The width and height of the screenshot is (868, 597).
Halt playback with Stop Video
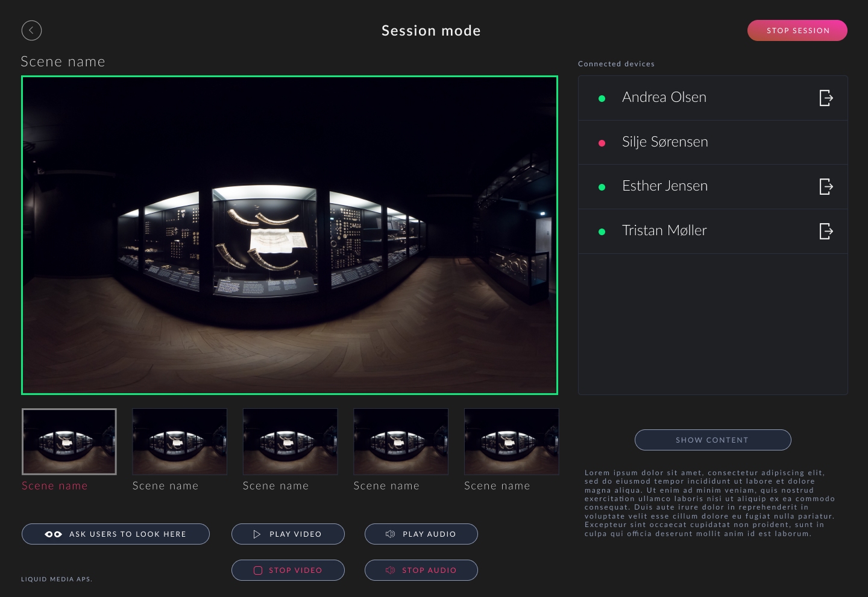[288, 570]
